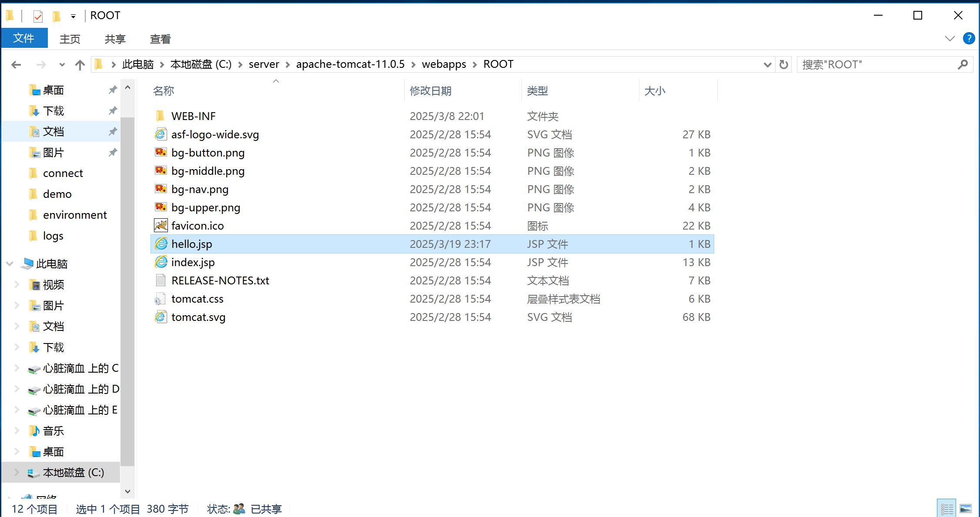Viewport: 980px width, 517px height.
Task: Click the search magnifier icon
Action: [963, 65]
